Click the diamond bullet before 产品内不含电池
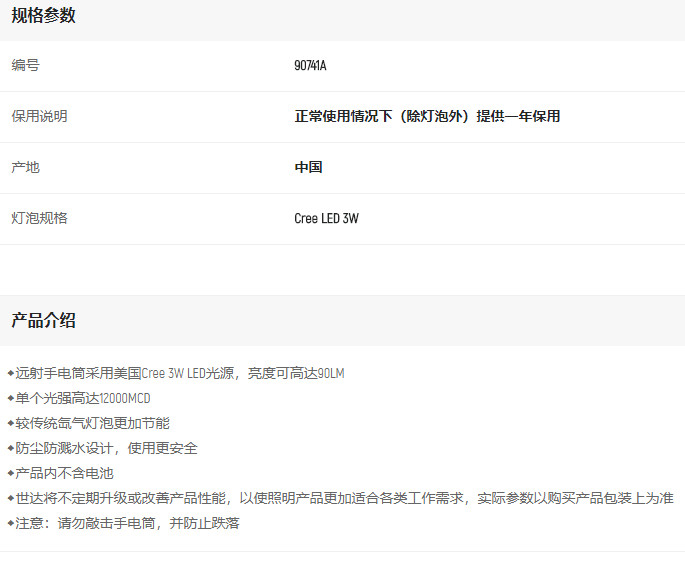 click(10, 473)
